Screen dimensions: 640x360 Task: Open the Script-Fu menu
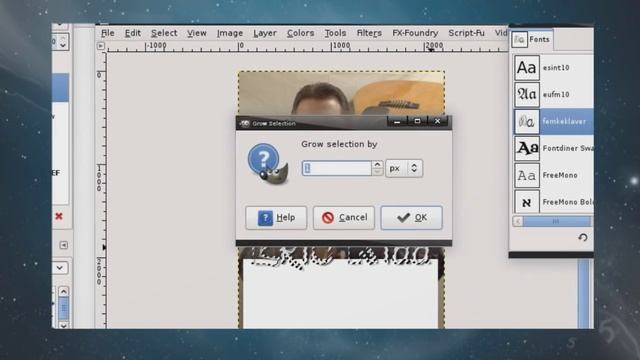pos(467,33)
